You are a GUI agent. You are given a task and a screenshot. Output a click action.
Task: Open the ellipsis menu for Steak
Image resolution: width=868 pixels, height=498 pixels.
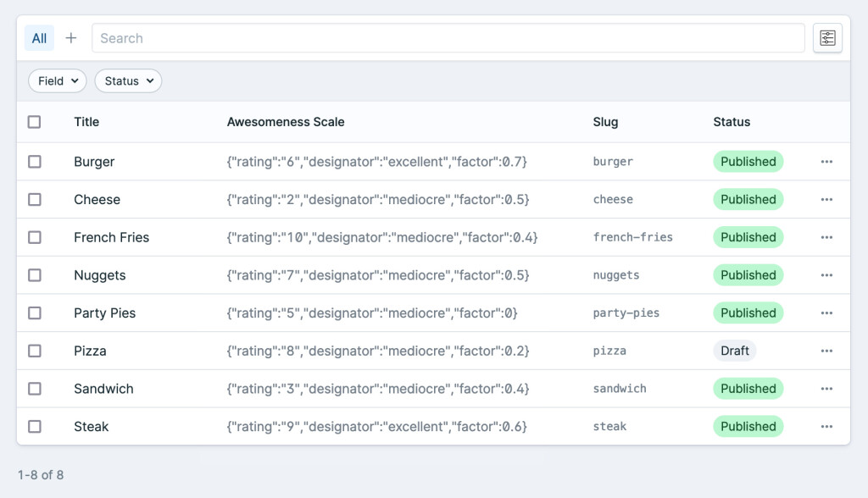click(x=826, y=427)
